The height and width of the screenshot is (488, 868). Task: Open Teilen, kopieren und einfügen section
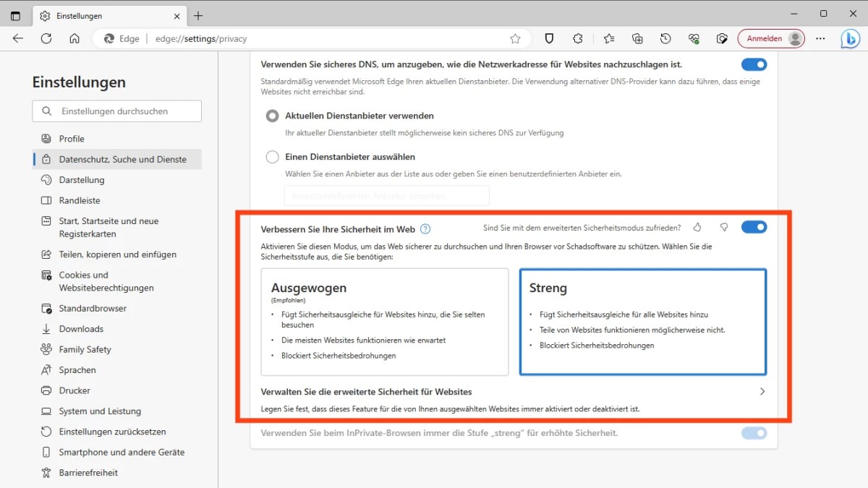[x=117, y=254]
